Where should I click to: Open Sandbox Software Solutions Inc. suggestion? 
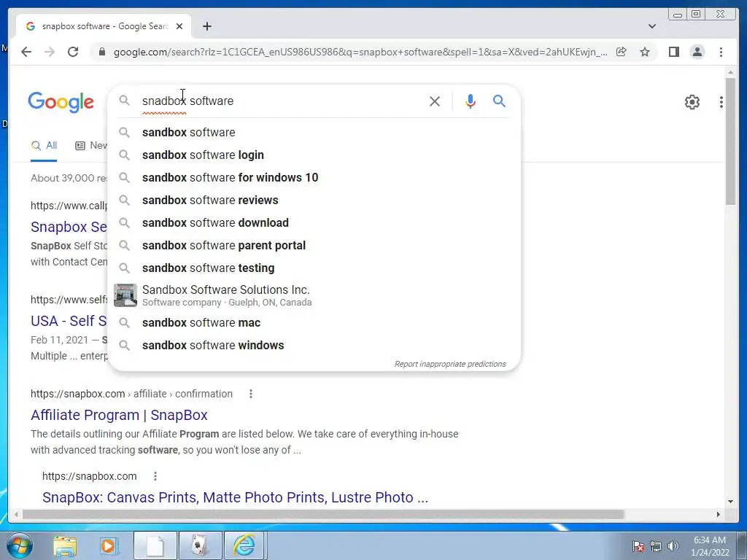pos(314,295)
